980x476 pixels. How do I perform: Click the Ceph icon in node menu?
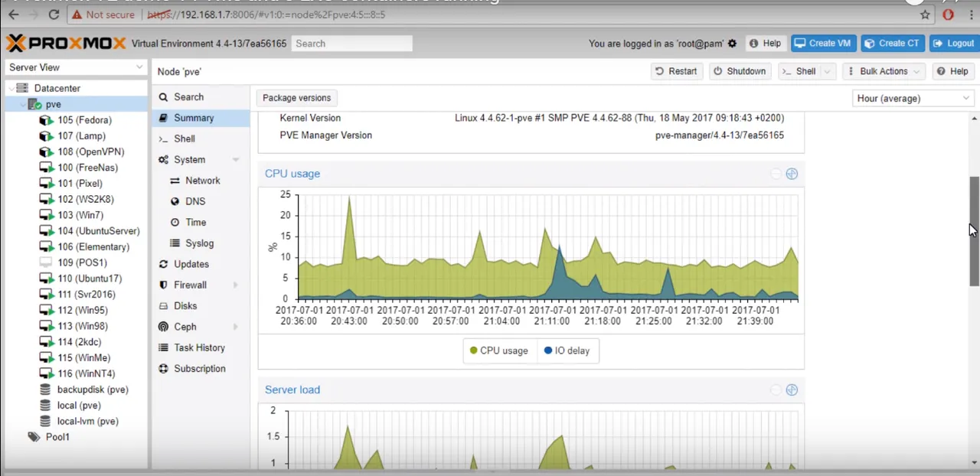163,327
